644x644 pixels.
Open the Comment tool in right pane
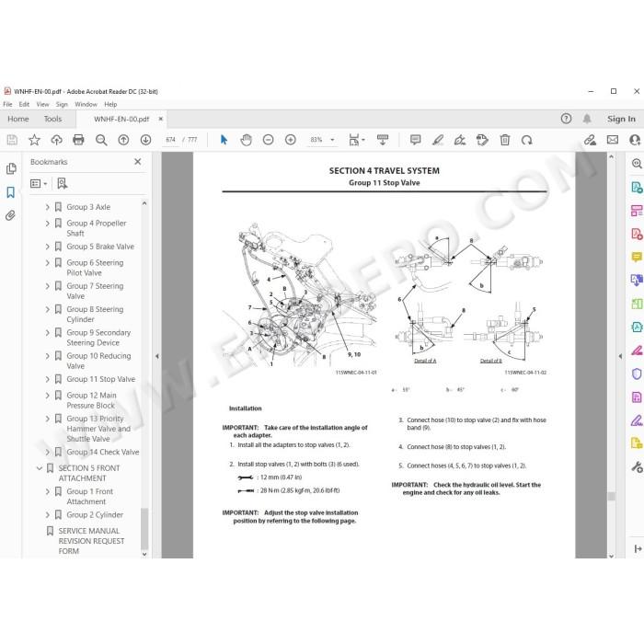click(x=637, y=257)
